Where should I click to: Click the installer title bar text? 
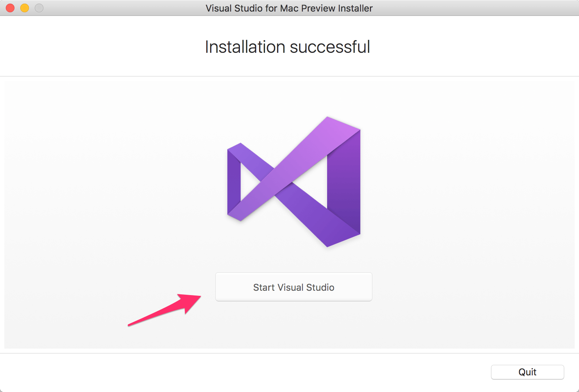coord(289,8)
